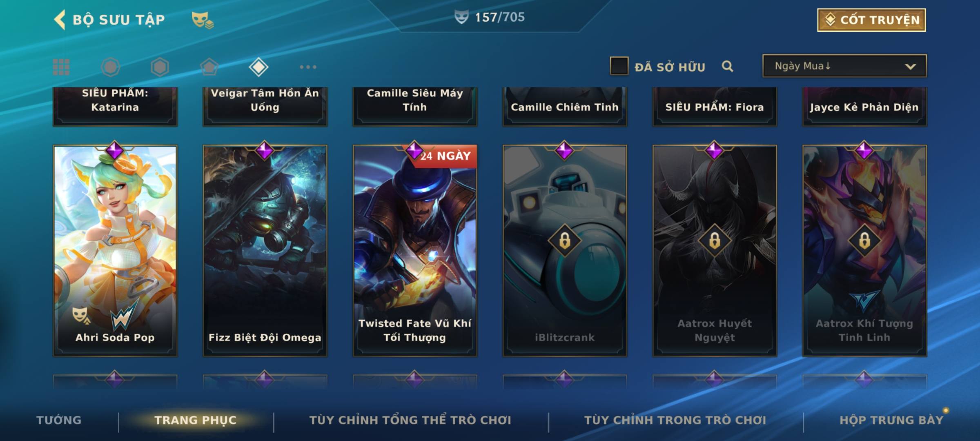
Task: Open Tùy Chỉnh Tổng Thể Trò Chơi tab
Action: click(410, 420)
